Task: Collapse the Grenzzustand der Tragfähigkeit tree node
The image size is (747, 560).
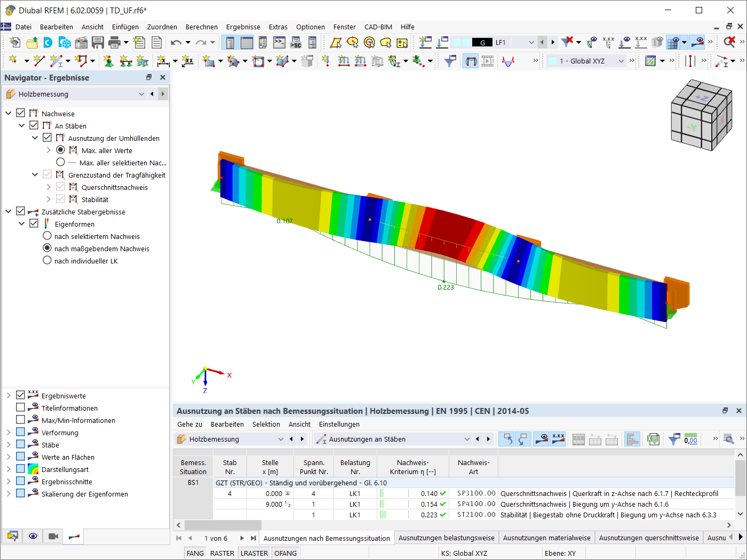Action: click(35, 174)
